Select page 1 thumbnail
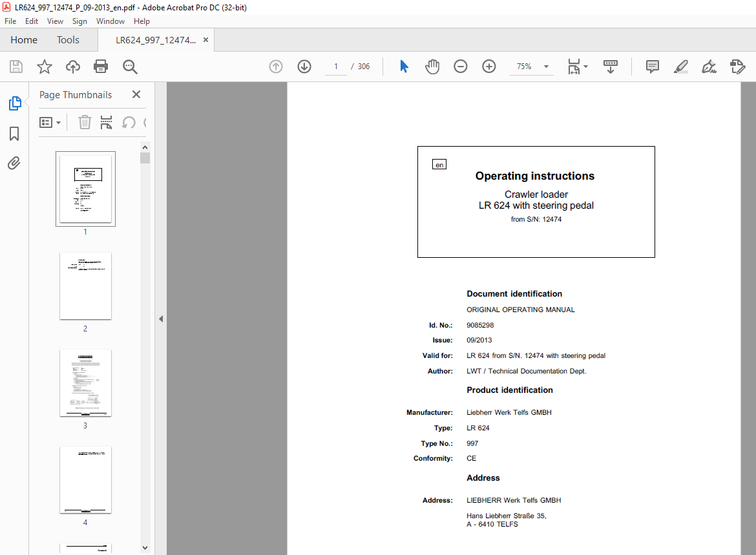Screen dimensions: 756x555 pyautogui.click(x=85, y=189)
